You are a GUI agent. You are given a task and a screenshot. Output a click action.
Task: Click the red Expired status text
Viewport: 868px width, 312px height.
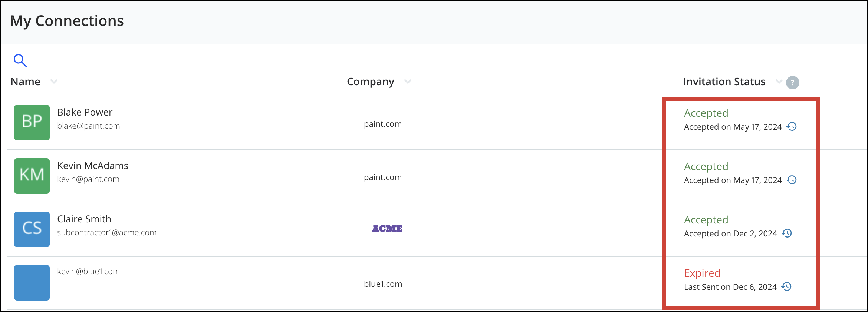[x=702, y=273]
